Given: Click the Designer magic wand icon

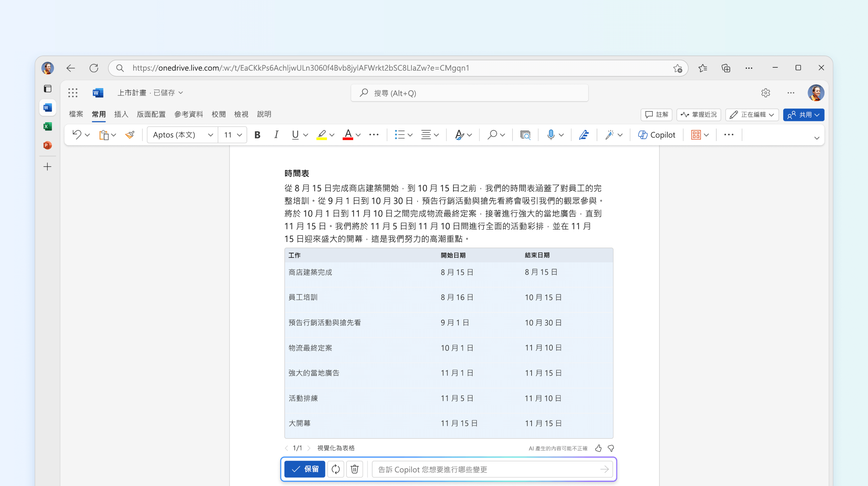Looking at the screenshot, I should pyautogui.click(x=609, y=135).
